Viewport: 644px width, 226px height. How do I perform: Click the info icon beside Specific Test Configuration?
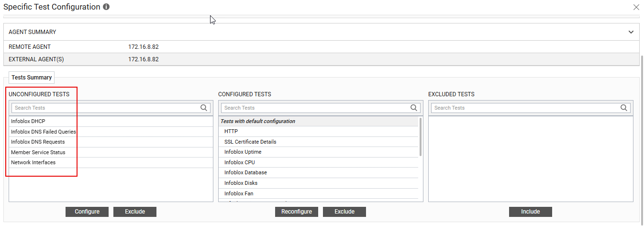click(106, 7)
